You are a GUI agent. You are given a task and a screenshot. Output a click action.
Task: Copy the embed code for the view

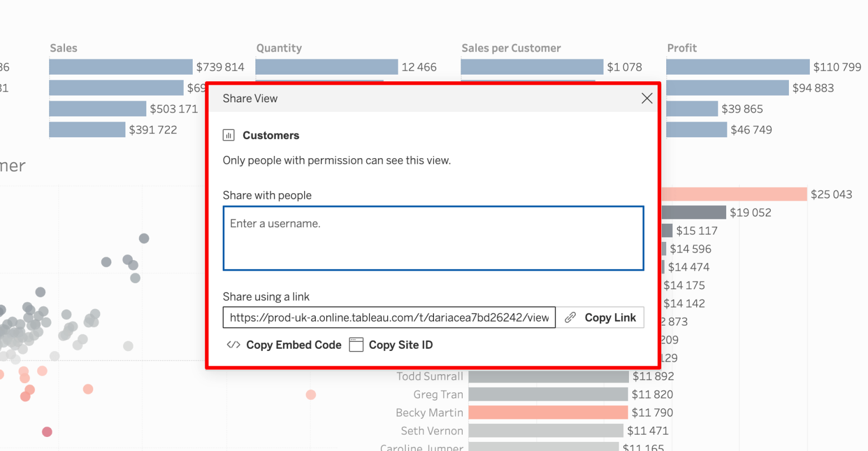pyautogui.click(x=294, y=344)
